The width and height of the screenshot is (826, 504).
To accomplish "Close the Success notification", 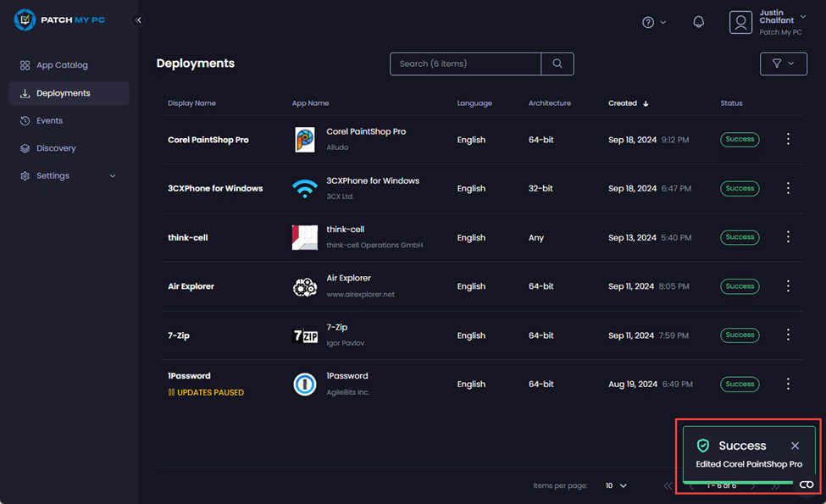I will pyautogui.click(x=795, y=446).
